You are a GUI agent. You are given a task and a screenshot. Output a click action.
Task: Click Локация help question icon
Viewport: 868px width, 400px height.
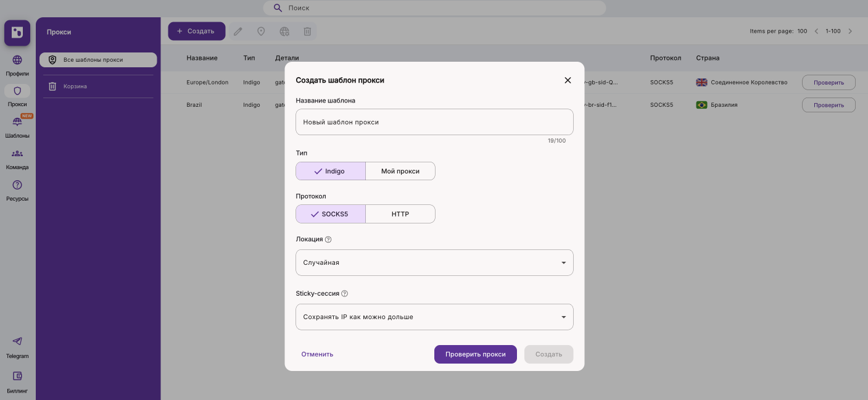click(328, 240)
